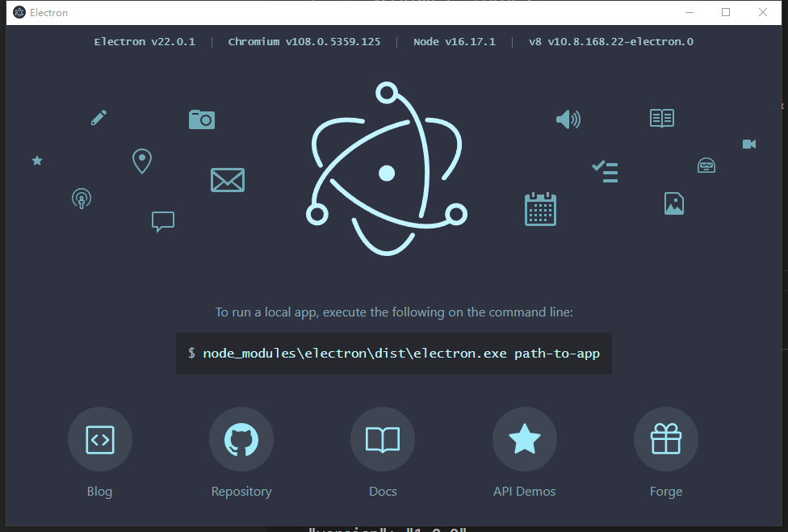Screen dimensions: 788x532
Task: Open the API Demos star icon
Action: point(525,439)
